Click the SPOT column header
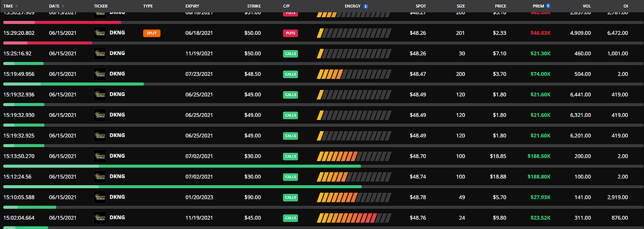 pos(421,6)
